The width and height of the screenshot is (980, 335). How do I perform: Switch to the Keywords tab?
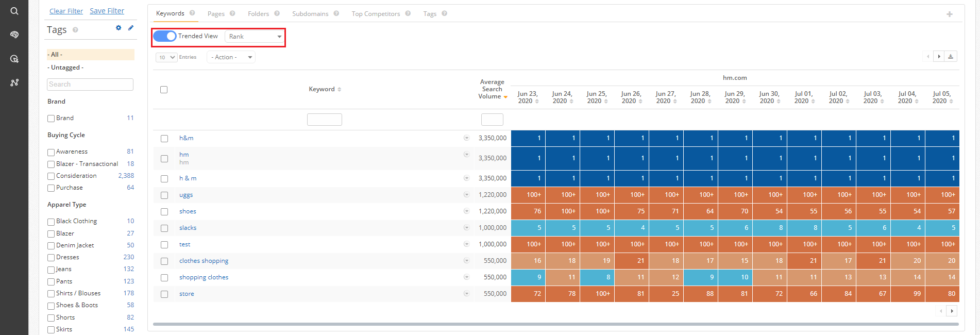click(x=170, y=13)
